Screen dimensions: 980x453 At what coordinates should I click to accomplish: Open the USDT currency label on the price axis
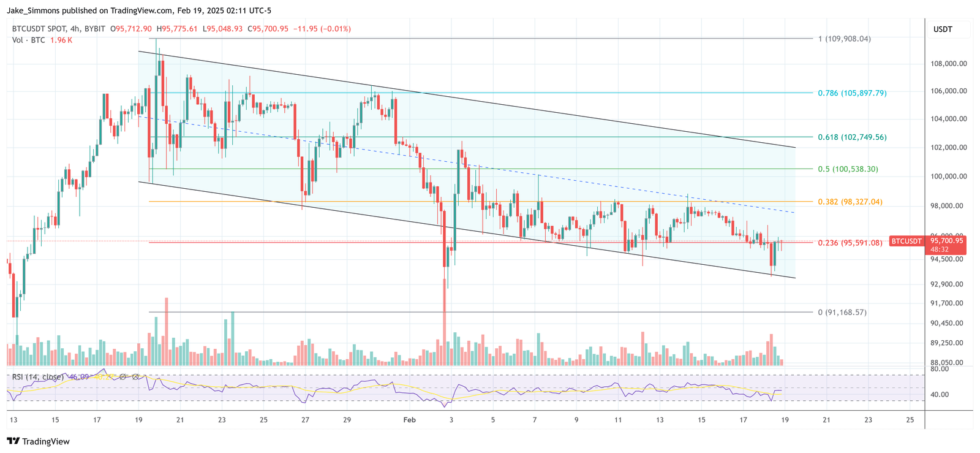(943, 29)
